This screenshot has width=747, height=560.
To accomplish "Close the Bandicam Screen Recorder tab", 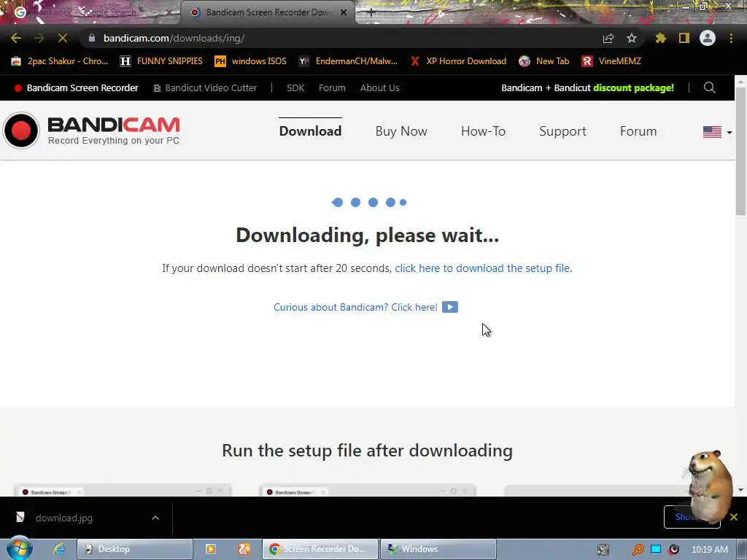I will pos(344,12).
